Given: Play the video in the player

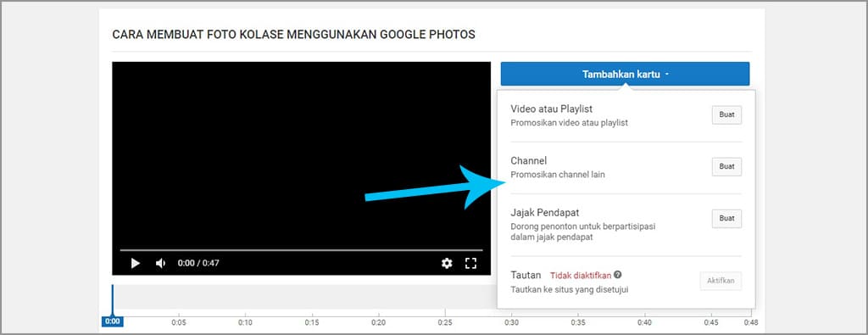Looking at the screenshot, I should coord(135,263).
